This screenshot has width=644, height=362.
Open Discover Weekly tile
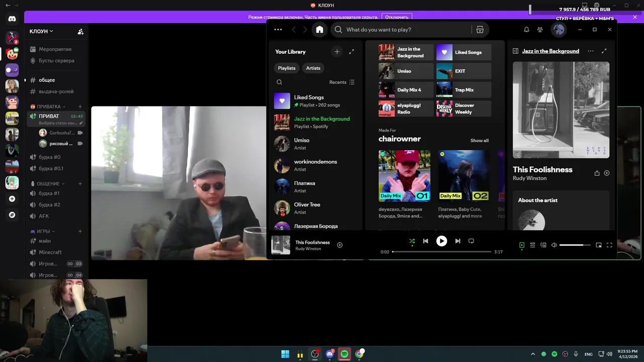pos(464,109)
